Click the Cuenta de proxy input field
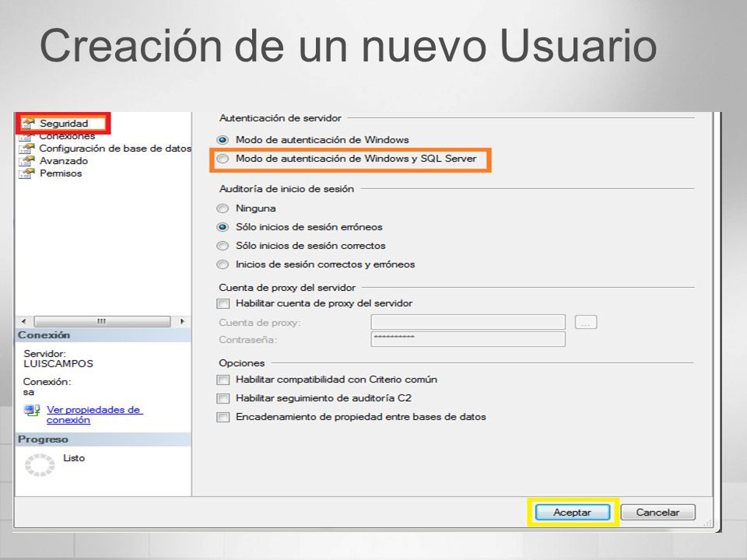 tap(468, 322)
